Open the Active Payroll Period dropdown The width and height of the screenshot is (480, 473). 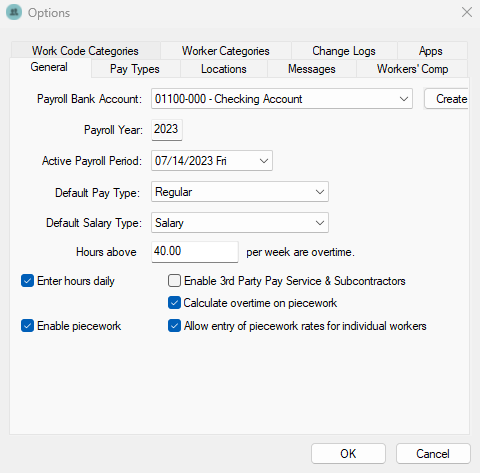pyautogui.click(x=212, y=161)
